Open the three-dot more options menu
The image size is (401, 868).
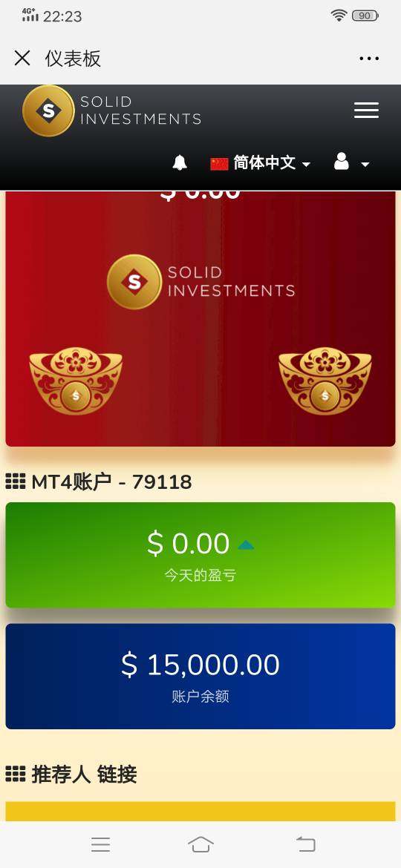pyautogui.click(x=369, y=59)
